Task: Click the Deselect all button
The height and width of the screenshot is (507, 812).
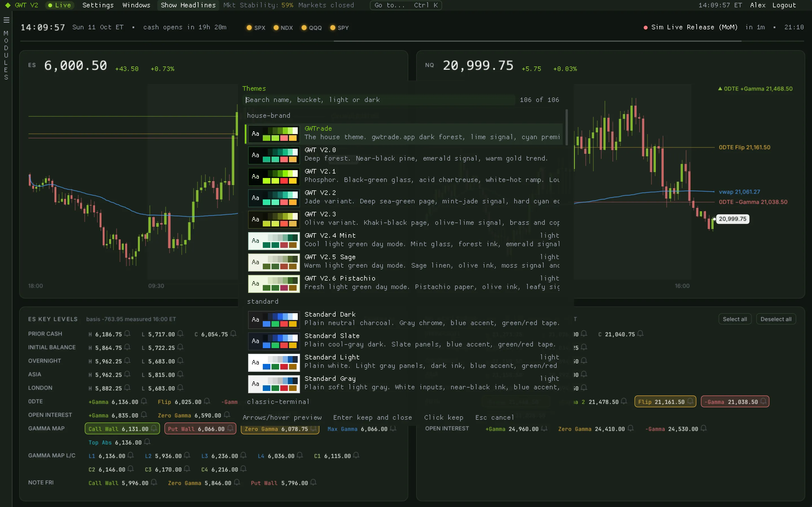Action: (x=776, y=319)
